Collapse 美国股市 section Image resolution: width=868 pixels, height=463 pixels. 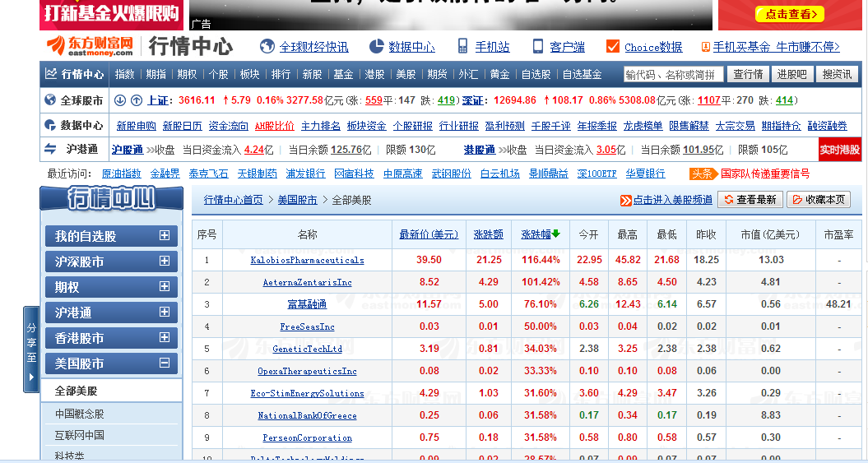tap(165, 363)
